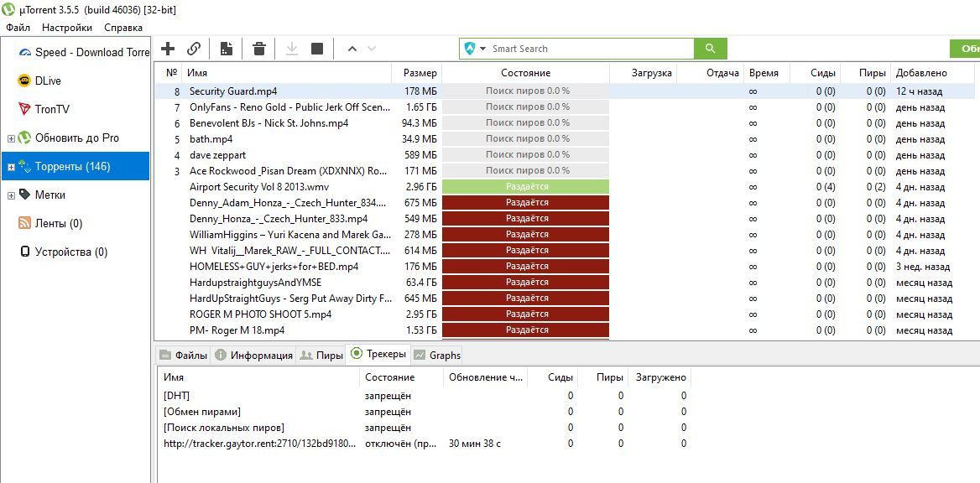The height and width of the screenshot is (483, 980).
Task: Move torrent up the queue arrow
Action: point(352,48)
